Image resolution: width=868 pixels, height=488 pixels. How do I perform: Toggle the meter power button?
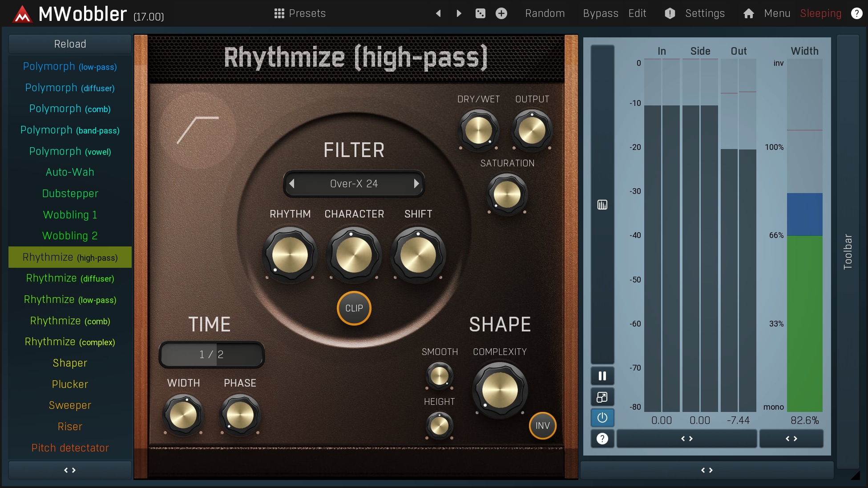pyautogui.click(x=602, y=418)
